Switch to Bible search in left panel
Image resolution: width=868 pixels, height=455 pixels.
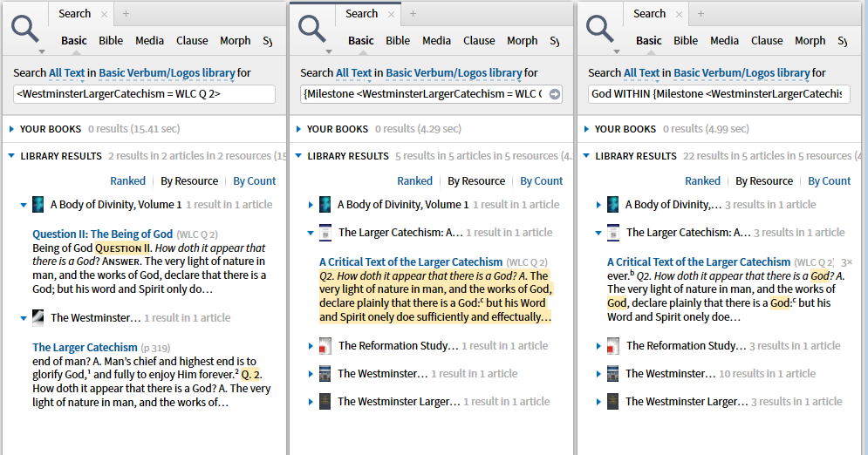(111, 41)
